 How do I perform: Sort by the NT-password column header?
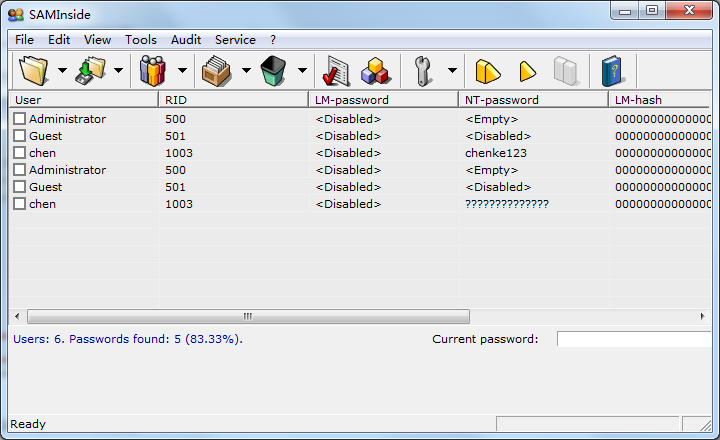(x=534, y=100)
